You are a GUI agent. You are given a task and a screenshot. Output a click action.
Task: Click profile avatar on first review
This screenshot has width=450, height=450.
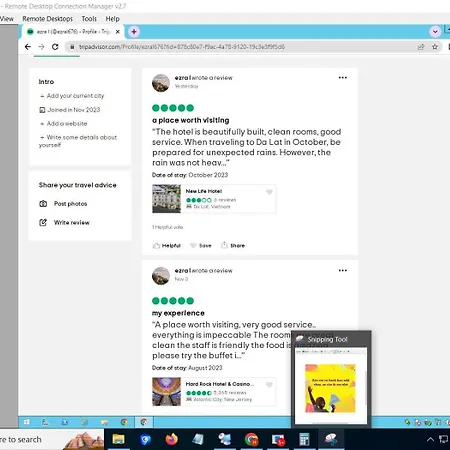point(161,83)
